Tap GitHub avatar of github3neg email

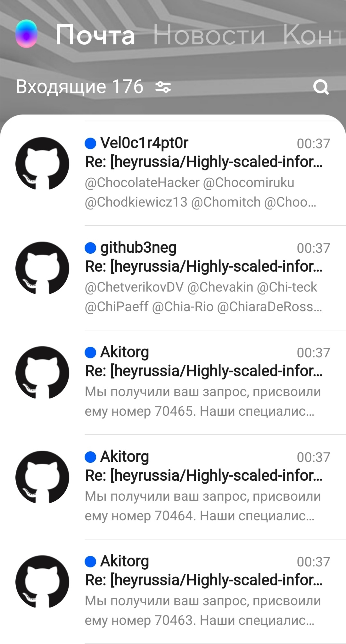(42, 268)
